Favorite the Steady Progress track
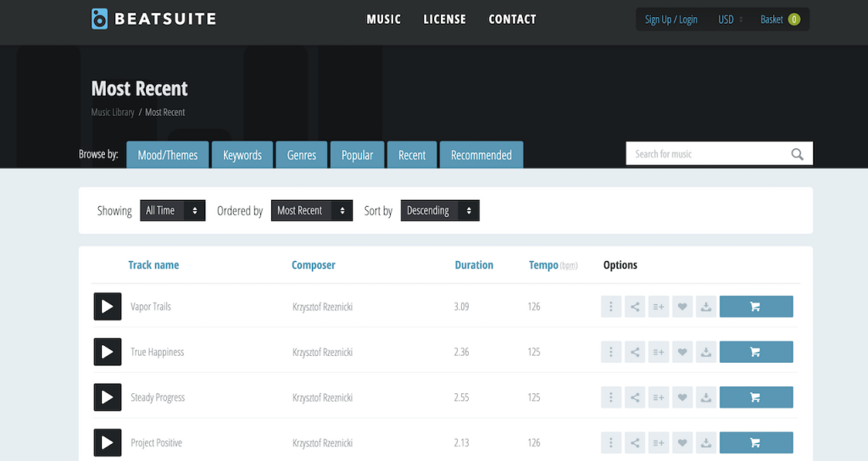This screenshot has height=461, width=868. [682, 397]
